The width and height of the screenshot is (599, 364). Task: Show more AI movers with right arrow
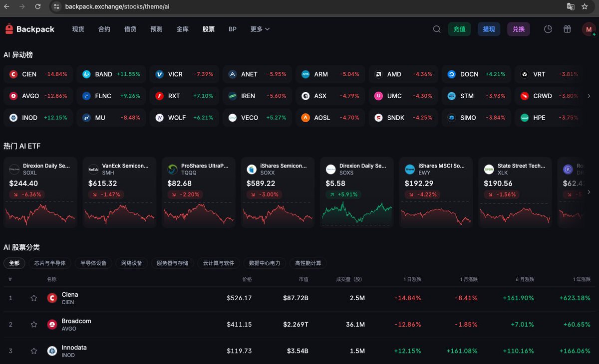tap(589, 96)
